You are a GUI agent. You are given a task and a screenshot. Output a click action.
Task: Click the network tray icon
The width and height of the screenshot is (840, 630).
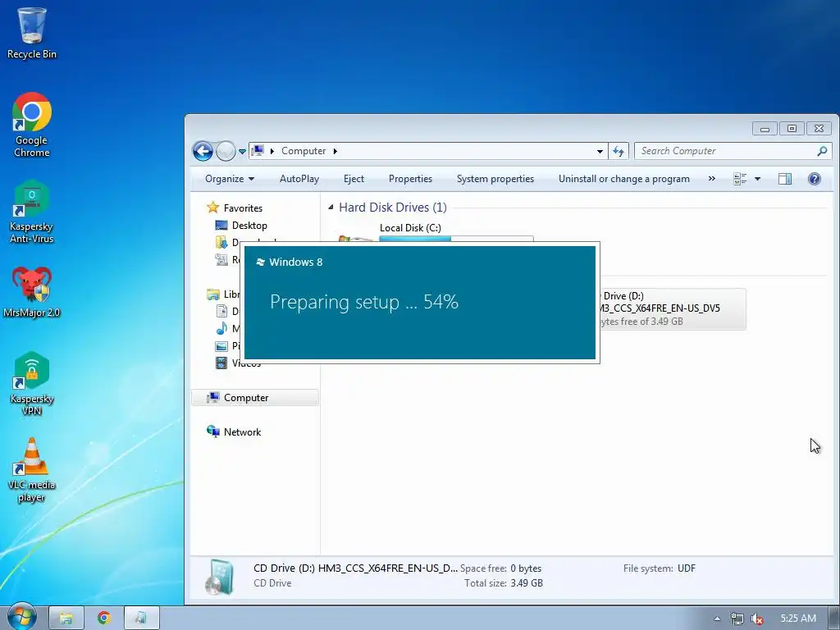737,619
